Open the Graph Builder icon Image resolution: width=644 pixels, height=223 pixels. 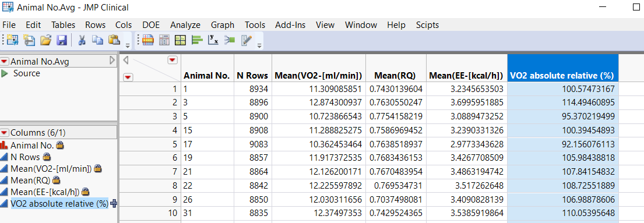[x=180, y=40]
